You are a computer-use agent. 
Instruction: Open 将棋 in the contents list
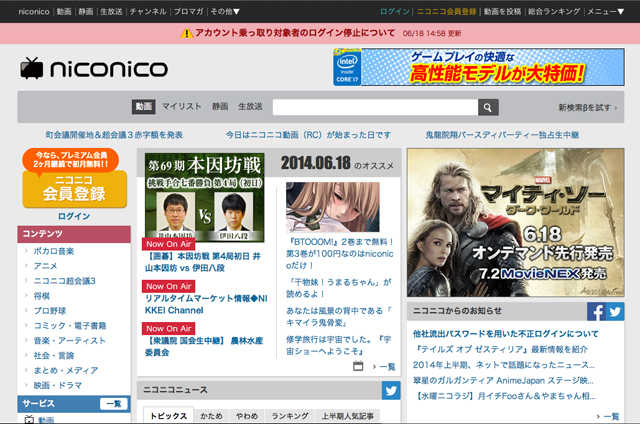coord(42,296)
